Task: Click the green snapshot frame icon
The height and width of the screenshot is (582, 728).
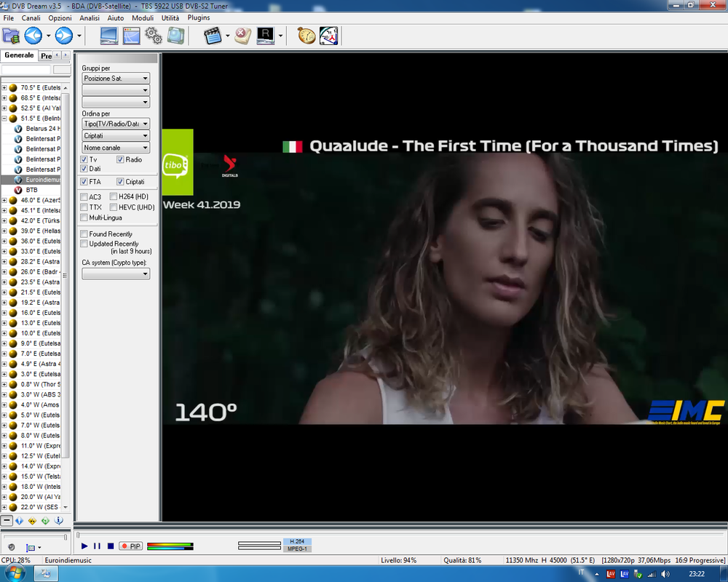Action: (x=176, y=36)
